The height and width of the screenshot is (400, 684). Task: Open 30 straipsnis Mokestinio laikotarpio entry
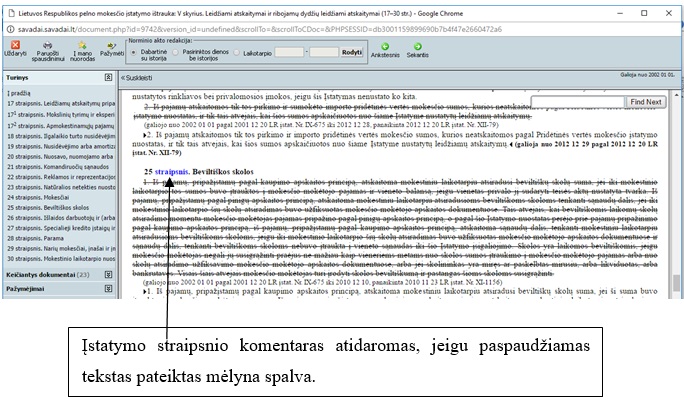point(61,259)
